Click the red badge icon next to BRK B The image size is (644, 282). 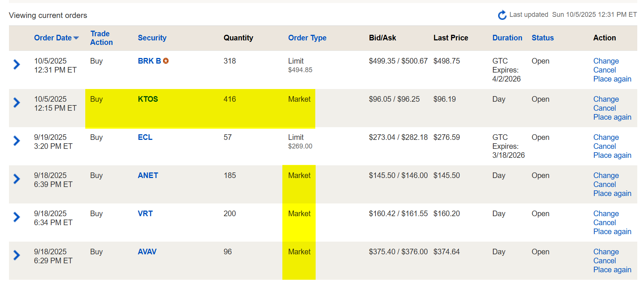coord(166,61)
